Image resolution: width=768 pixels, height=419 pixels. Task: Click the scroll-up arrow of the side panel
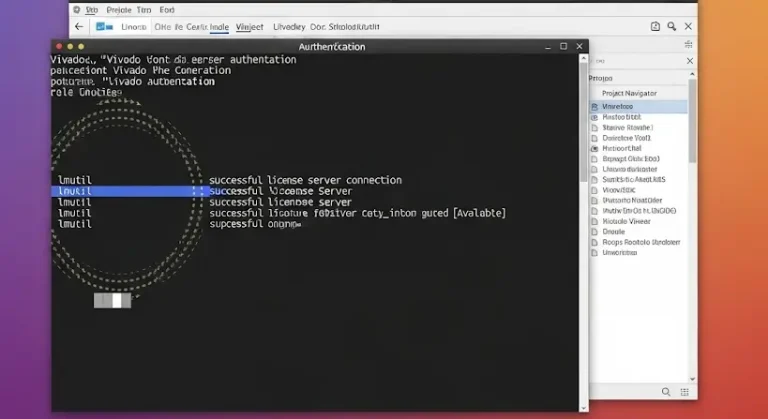pyautogui.click(x=692, y=74)
